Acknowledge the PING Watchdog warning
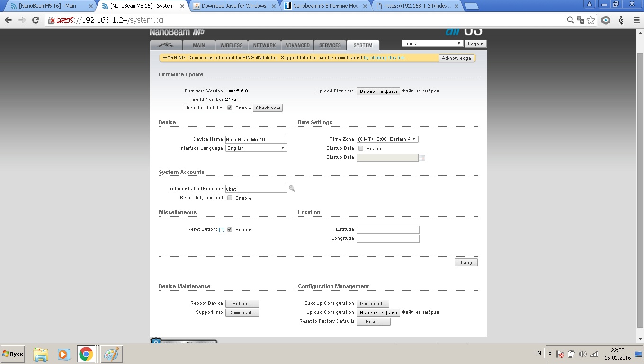This screenshot has width=644, height=364. [456, 58]
